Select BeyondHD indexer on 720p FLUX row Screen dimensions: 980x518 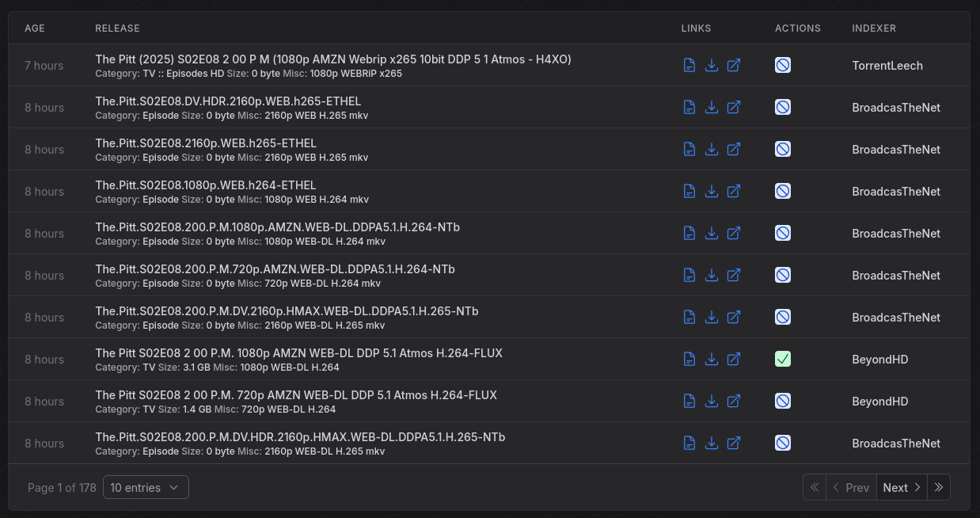[880, 402]
